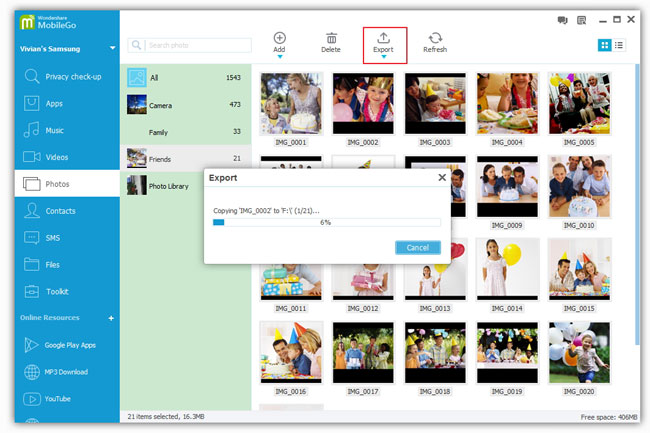Image resolution: width=650 pixels, height=433 pixels.
Task: Switch to list view
Action: [619, 45]
